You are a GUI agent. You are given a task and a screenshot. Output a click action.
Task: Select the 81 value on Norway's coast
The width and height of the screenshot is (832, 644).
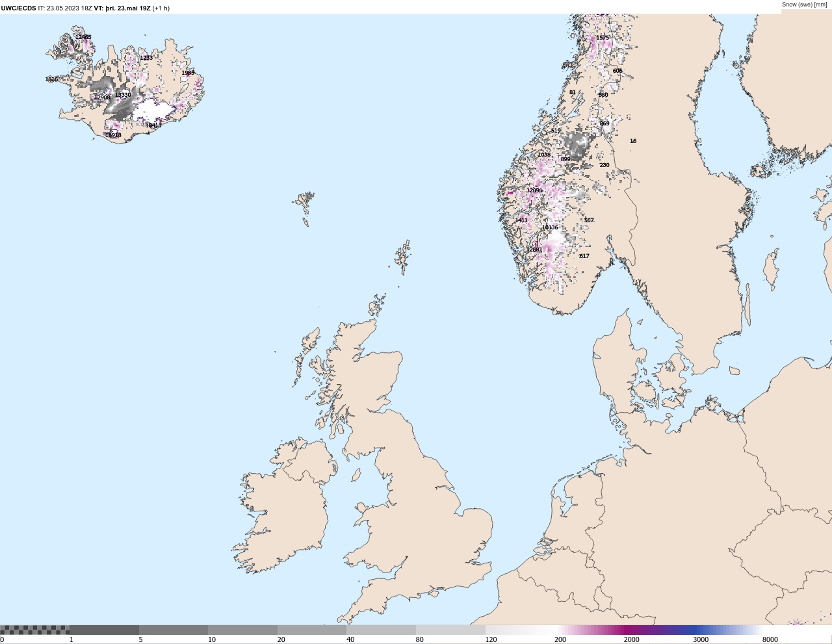coord(573,92)
